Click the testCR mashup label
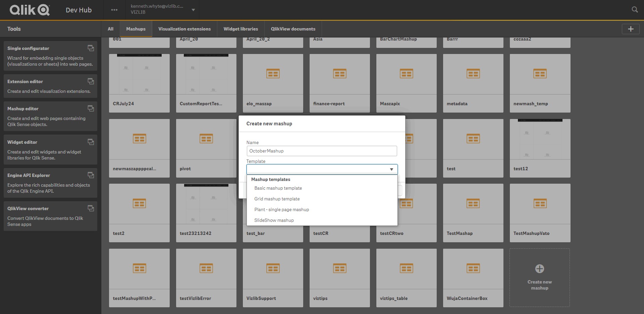The height and width of the screenshot is (314, 644). pos(321,234)
